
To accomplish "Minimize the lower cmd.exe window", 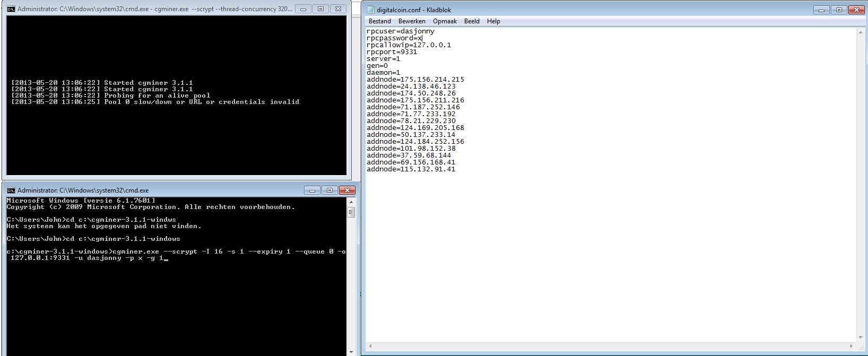I will point(312,190).
